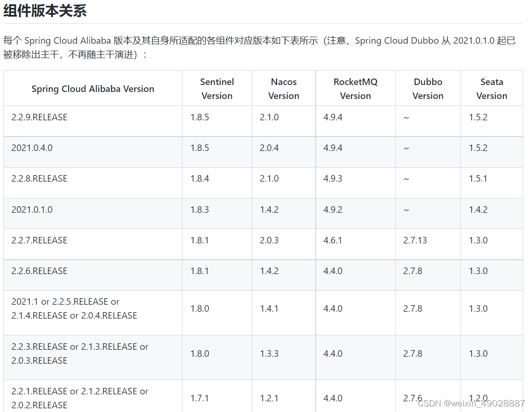Click the heading 组件版本关系
Screen dimensions: 532x412
[x=44, y=10]
